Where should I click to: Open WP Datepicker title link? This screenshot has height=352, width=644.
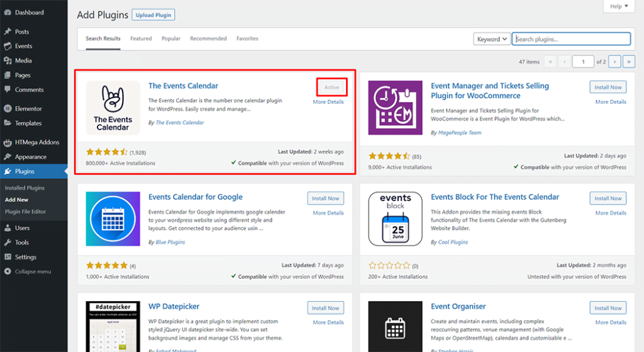pyautogui.click(x=174, y=307)
